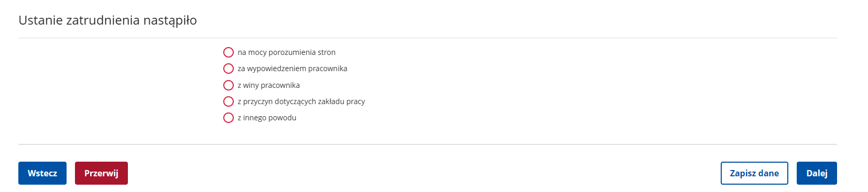Click the heading "Ustanie zatrudnienia nastąpiło"
Viewport: 868px width, 192px height.
107,20
